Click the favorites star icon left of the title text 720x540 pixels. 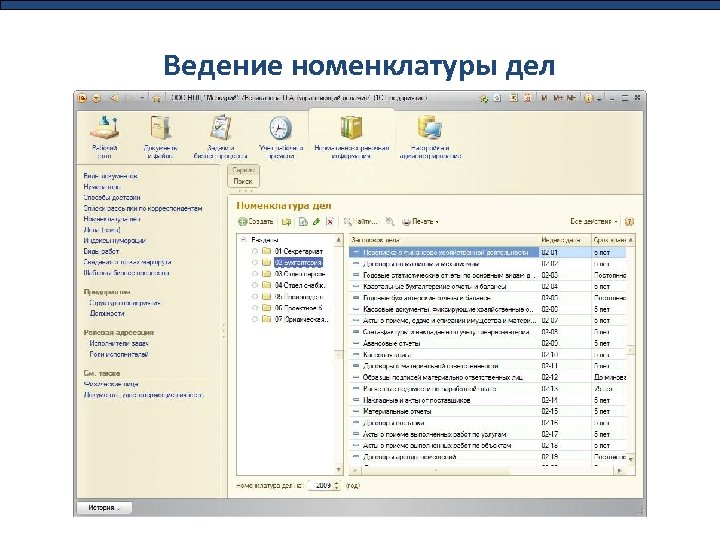point(156,98)
